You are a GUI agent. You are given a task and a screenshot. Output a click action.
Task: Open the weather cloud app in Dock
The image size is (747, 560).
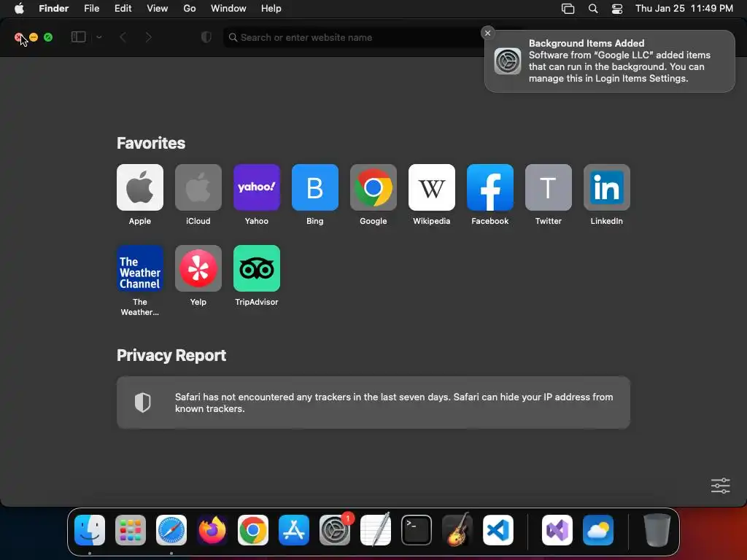click(x=598, y=530)
